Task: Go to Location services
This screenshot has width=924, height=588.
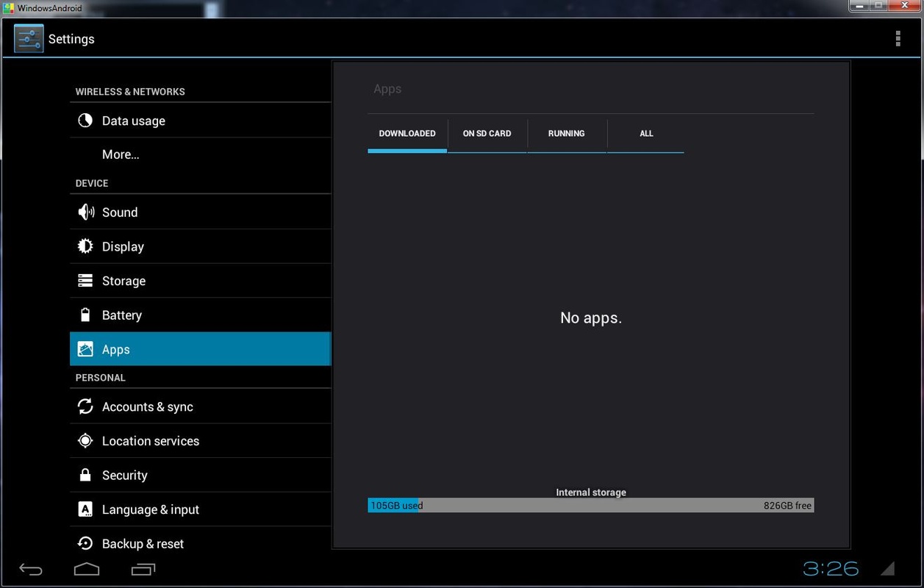Action: tap(151, 441)
